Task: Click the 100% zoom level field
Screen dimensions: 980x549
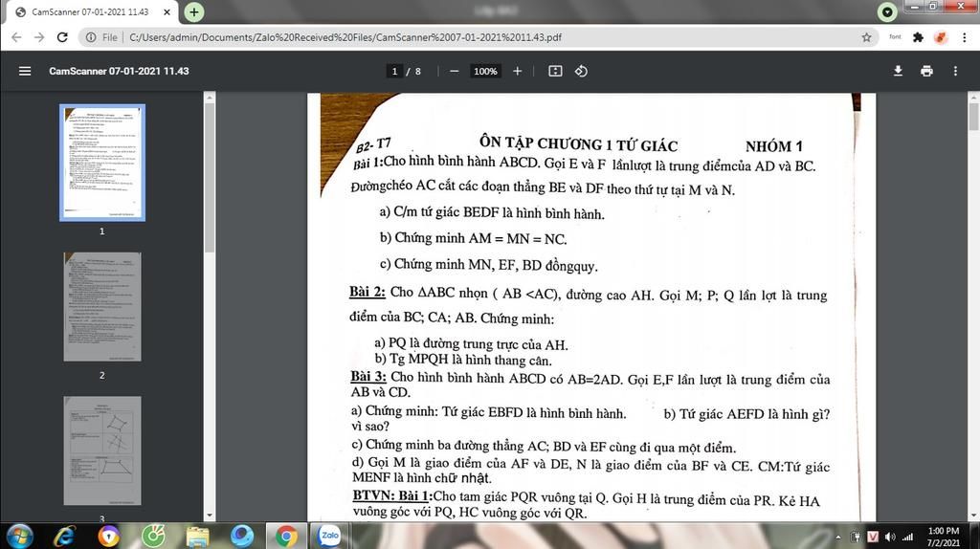Action: (x=485, y=71)
